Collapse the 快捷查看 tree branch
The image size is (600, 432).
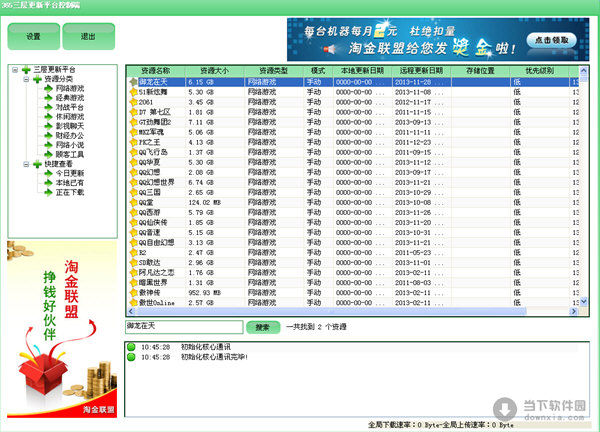coord(26,164)
